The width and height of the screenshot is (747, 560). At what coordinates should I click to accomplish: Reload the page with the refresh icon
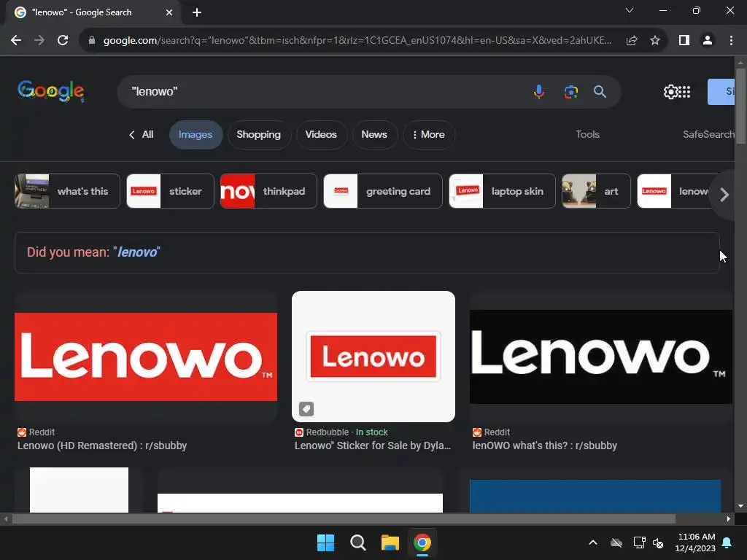tap(63, 41)
